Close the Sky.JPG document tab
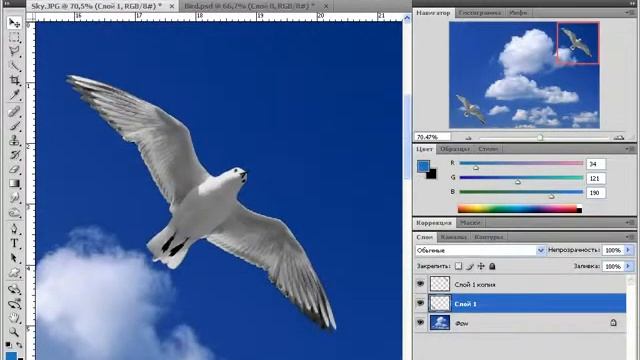This screenshot has height=360, width=640. tap(172, 6)
